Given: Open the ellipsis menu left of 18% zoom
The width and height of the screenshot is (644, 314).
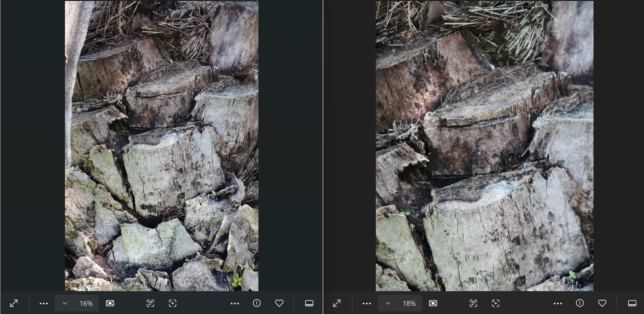Looking at the screenshot, I should pyautogui.click(x=367, y=303).
